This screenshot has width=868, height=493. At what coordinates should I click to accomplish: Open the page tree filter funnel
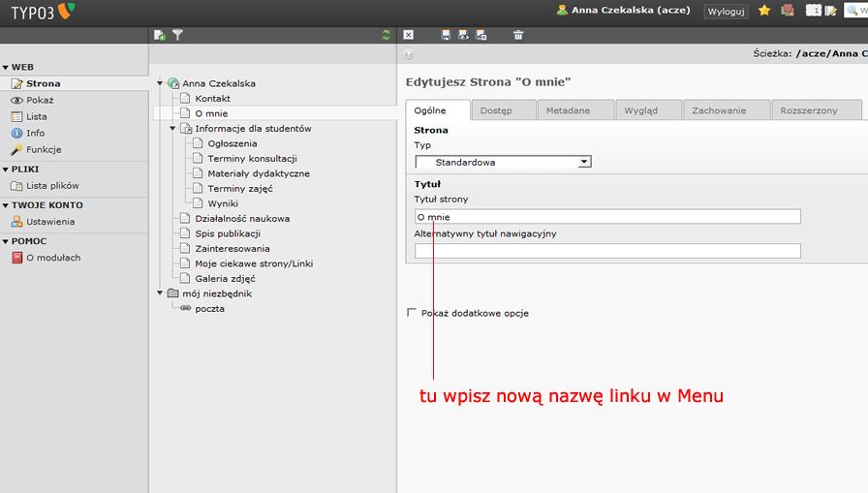click(177, 36)
